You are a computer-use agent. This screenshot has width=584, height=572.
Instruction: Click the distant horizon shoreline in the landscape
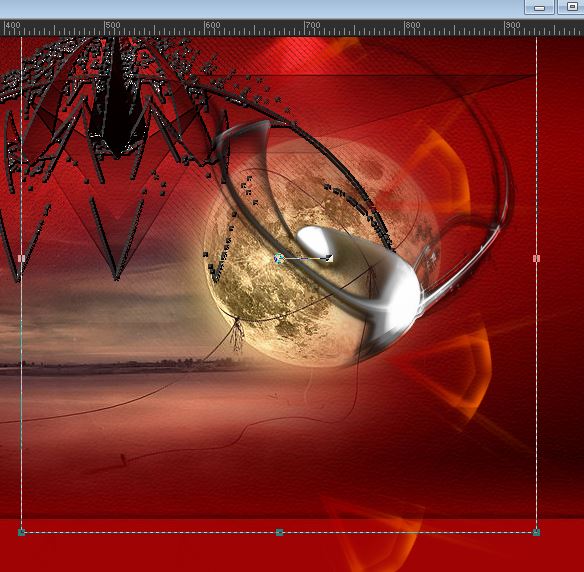pyautogui.click(x=119, y=364)
